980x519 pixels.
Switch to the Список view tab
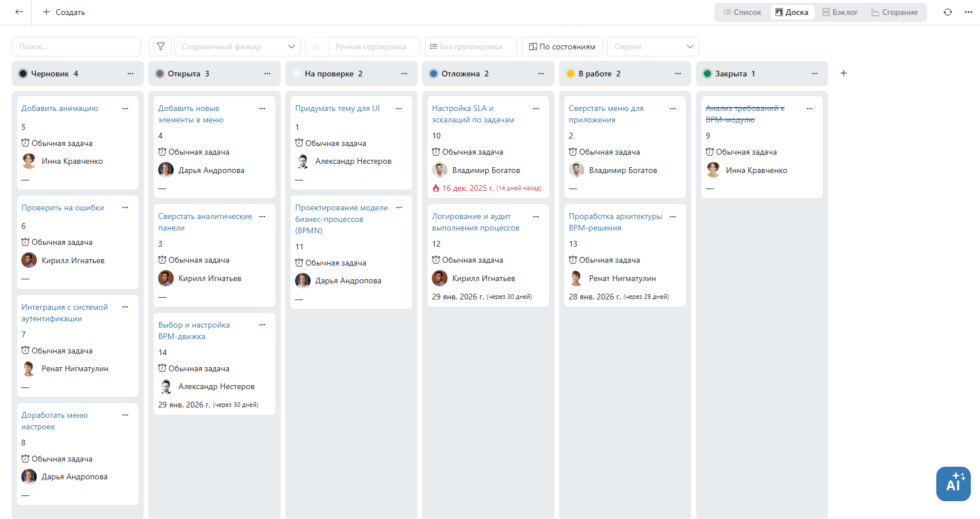[x=742, y=12]
